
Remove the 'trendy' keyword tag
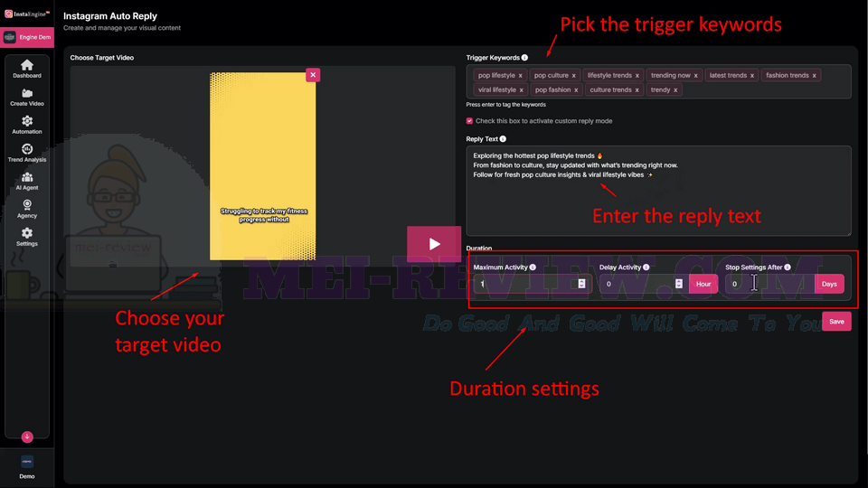[675, 90]
